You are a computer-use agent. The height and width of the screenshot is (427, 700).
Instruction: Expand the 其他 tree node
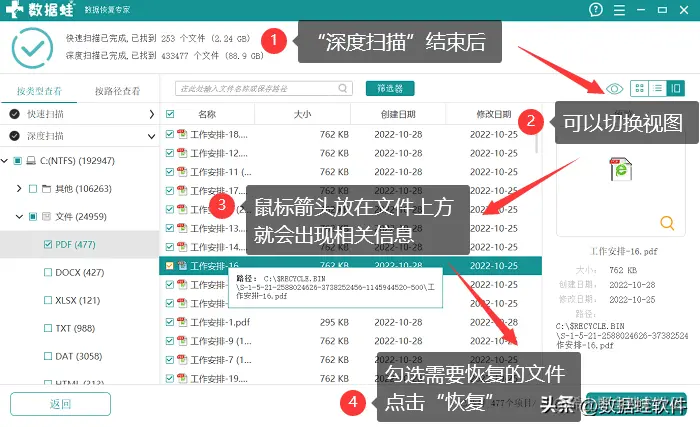[19, 188]
